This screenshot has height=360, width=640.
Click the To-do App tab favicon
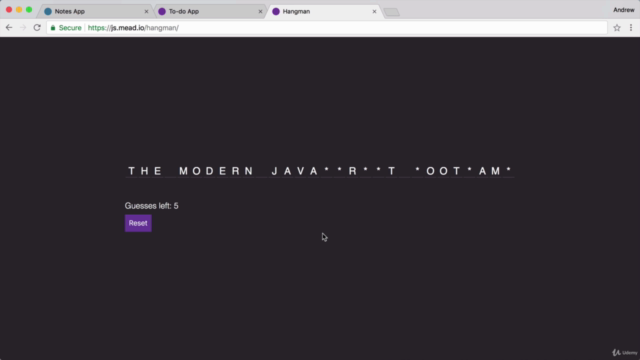(x=162, y=11)
